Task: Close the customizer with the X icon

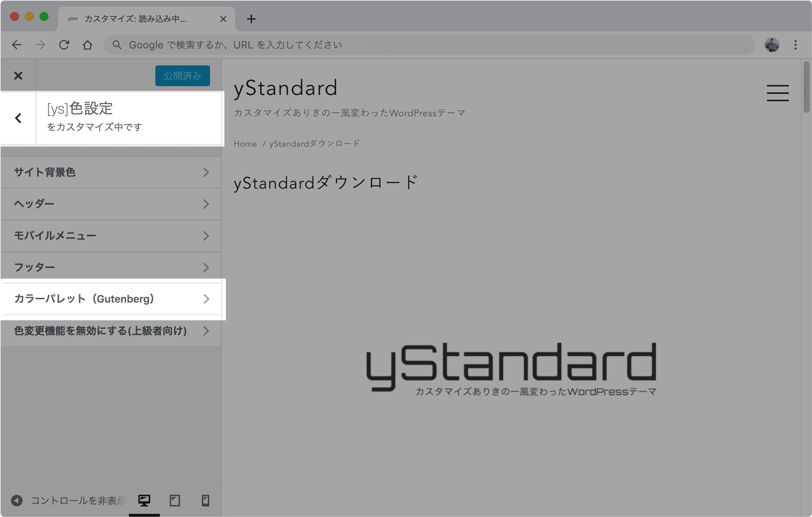Action: pyautogui.click(x=18, y=76)
